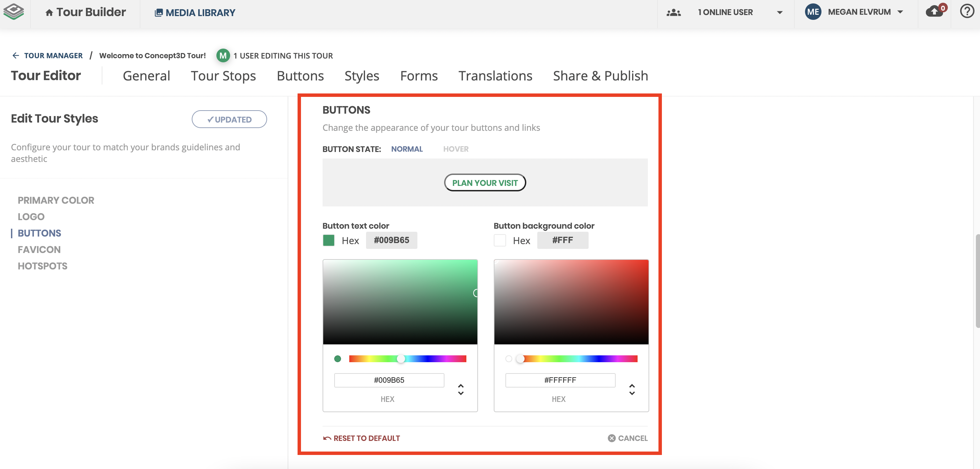Choose the Hover button state
This screenshot has width=980, height=469.
pos(455,149)
